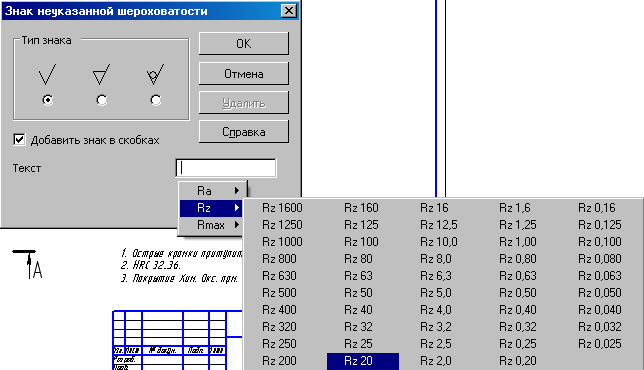Select the triangle roughness sign radio button
Screen dimensions: 644x370
tap(101, 100)
